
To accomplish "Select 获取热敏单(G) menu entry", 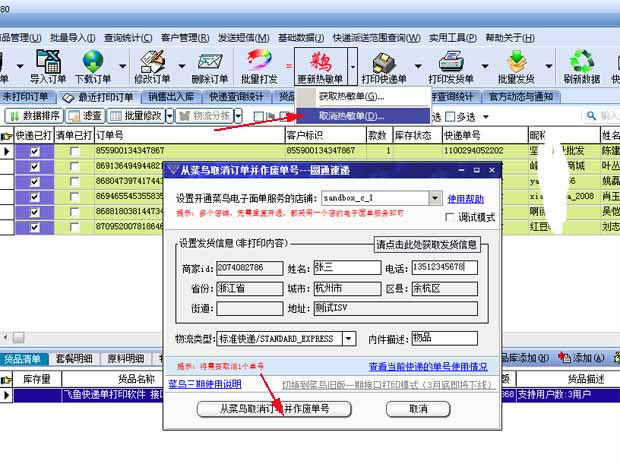I will coord(363,96).
